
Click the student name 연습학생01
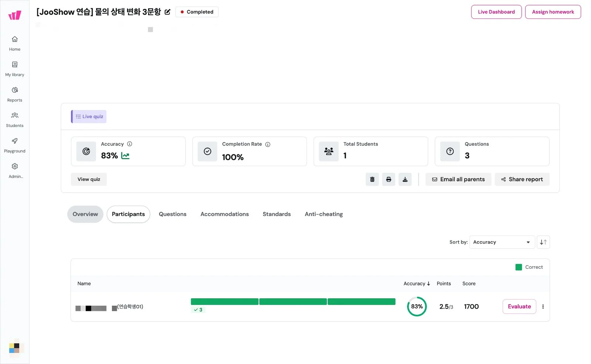[130, 306]
